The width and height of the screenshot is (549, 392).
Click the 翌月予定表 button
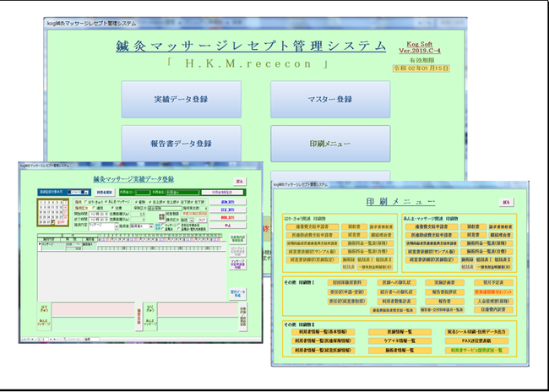(494, 282)
